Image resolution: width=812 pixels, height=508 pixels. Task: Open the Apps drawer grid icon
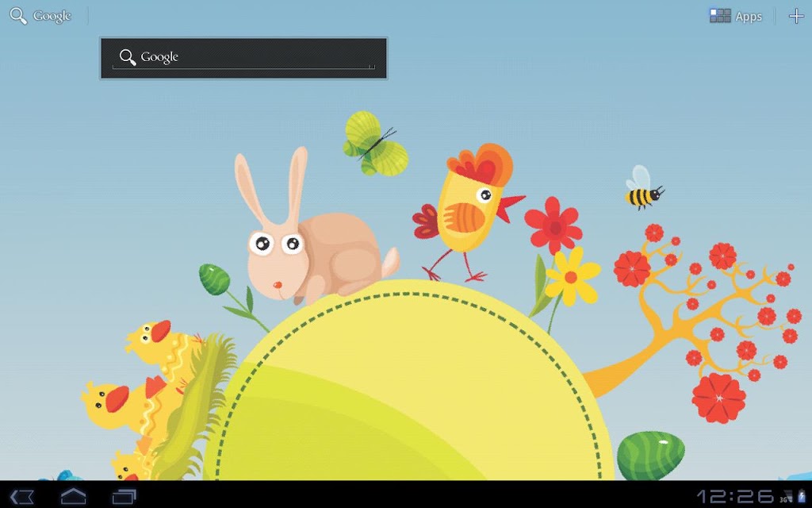point(720,16)
